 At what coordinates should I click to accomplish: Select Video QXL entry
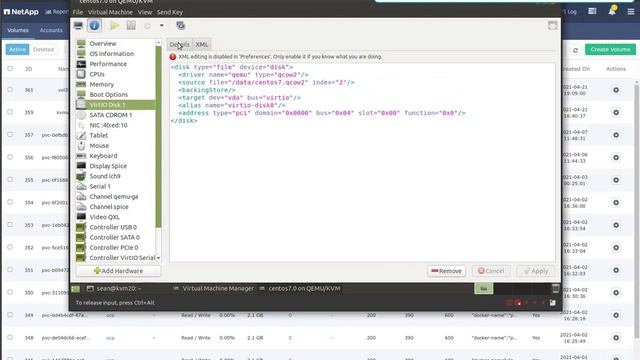click(x=115, y=217)
